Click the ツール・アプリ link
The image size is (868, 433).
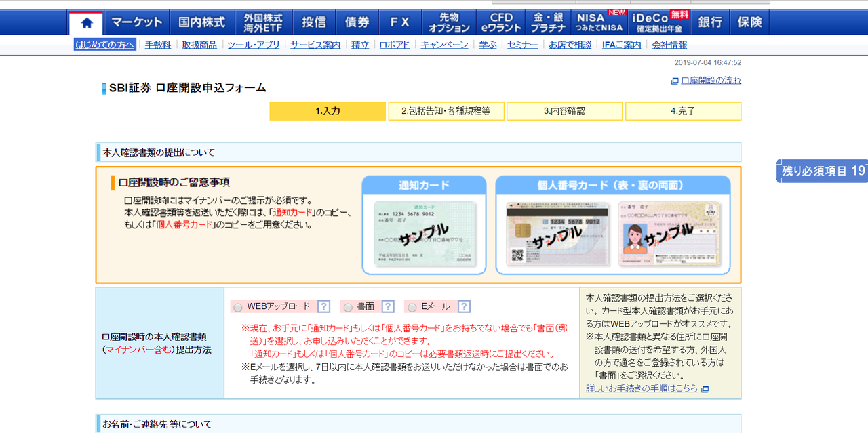(x=254, y=45)
